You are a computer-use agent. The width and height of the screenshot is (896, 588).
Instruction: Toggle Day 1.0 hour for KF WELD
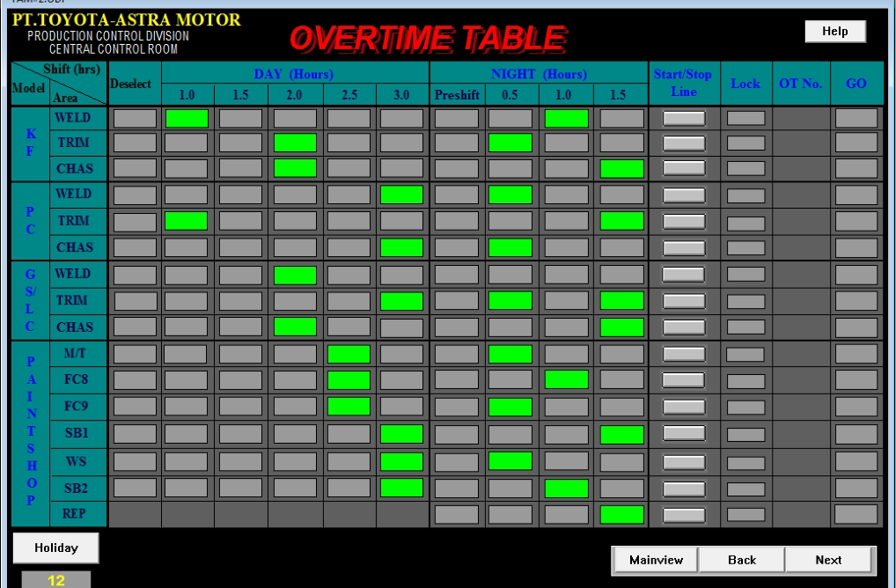point(187,118)
